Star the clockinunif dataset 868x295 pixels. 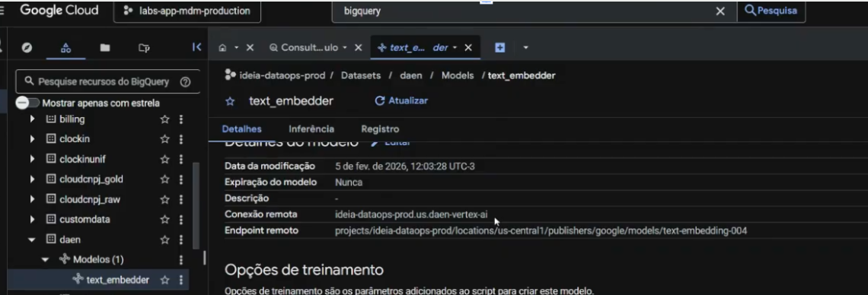pos(164,159)
